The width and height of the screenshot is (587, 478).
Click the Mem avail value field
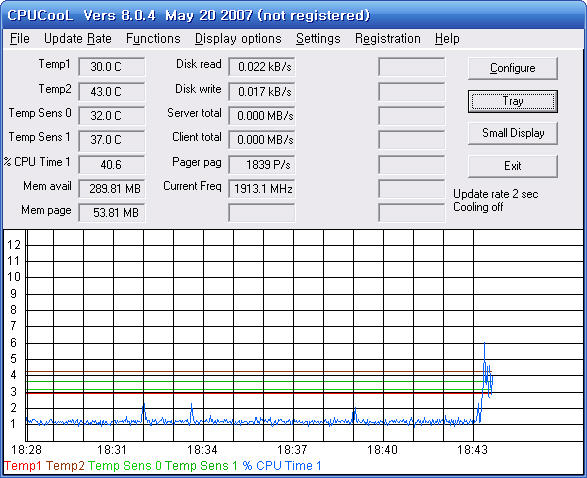(x=112, y=189)
